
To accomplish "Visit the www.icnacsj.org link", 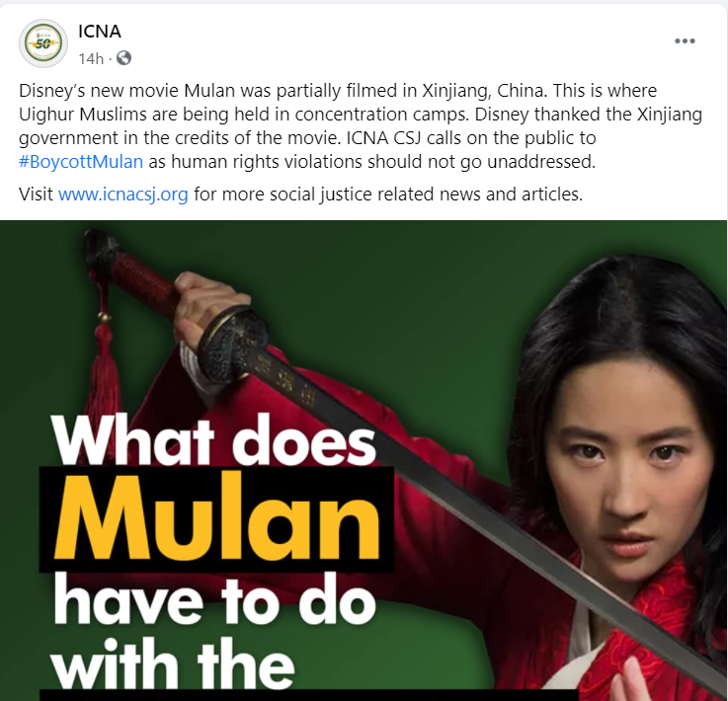I will point(123,195).
